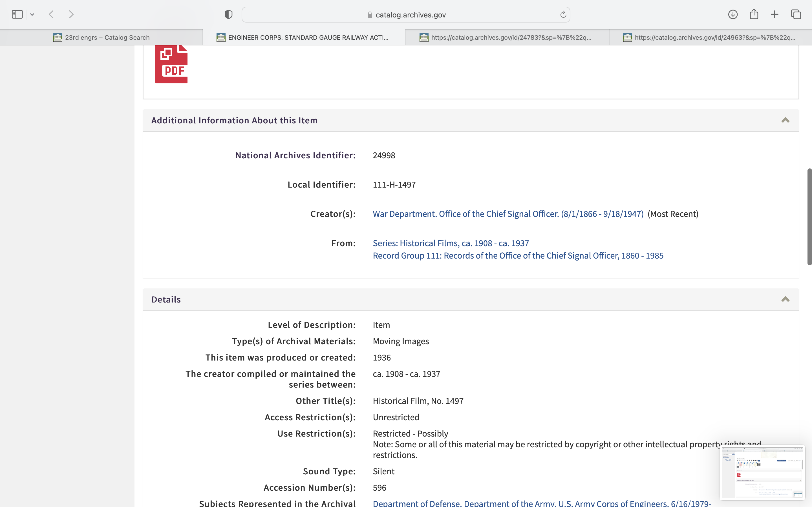Open sidebar options dropdown chevron
Image resolution: width=812 pixels, height=507 pixels.
pos(32,14)
